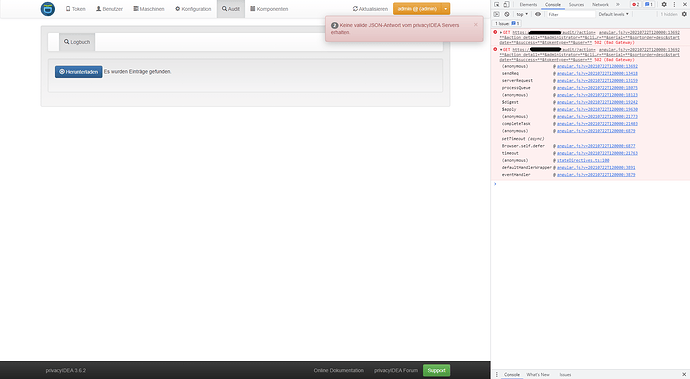Viewport: 690px width, 379px height.
Task: Select the What's New drawer tab
Action: coord(538,375)
